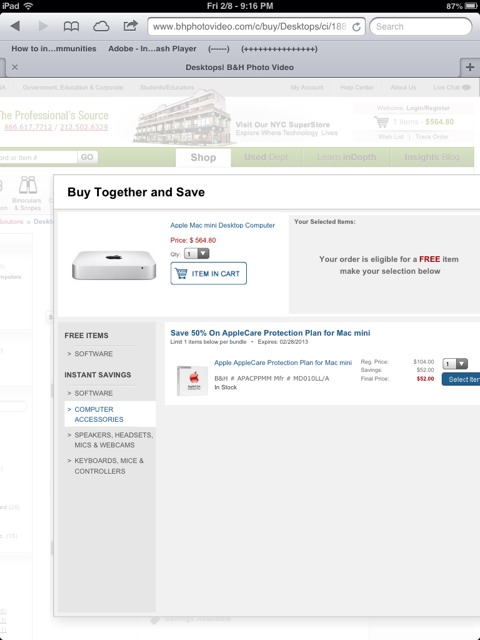
Task: Open the bookmarks book icon
Action: [71, 27]
